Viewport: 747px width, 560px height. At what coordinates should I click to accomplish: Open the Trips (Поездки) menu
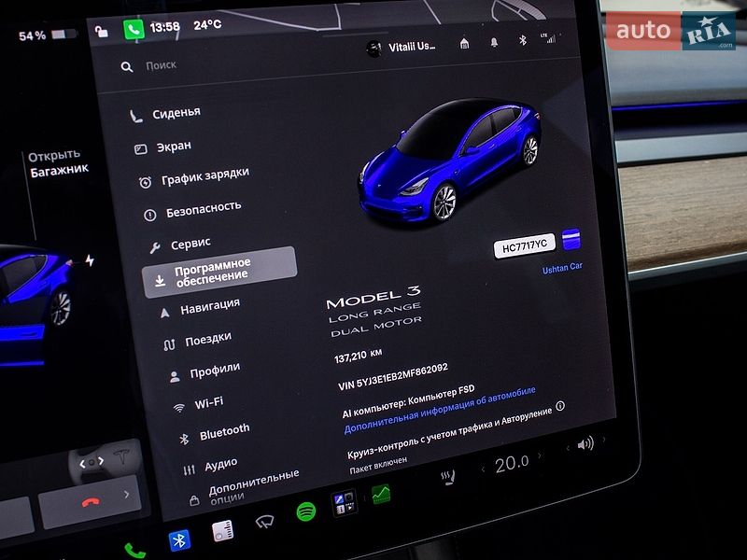197,341
